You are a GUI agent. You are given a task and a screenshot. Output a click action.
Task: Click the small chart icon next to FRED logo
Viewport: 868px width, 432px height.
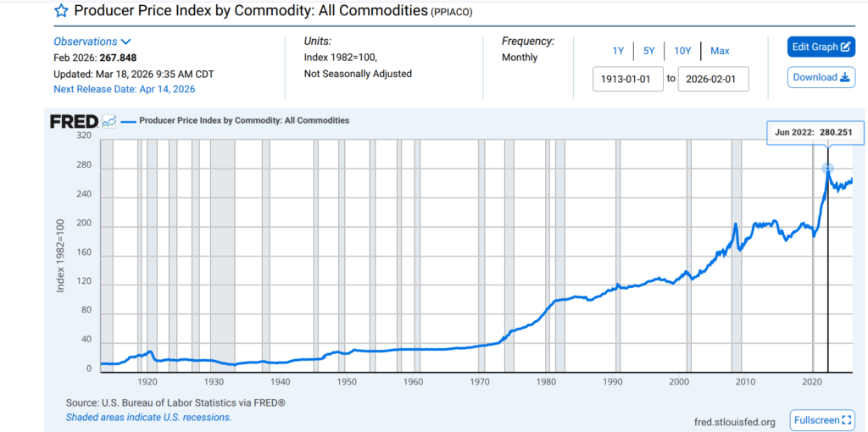click(109, 121)
